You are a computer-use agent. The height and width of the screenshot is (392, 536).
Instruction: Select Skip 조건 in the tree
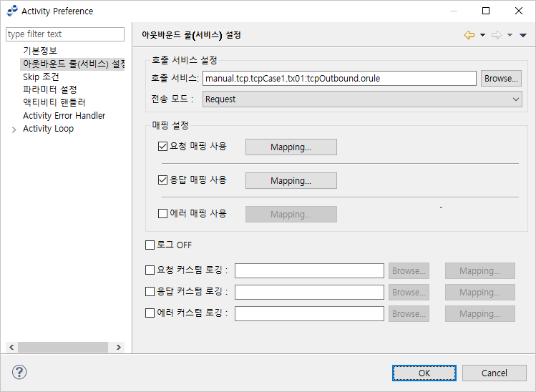click(41, 77)
